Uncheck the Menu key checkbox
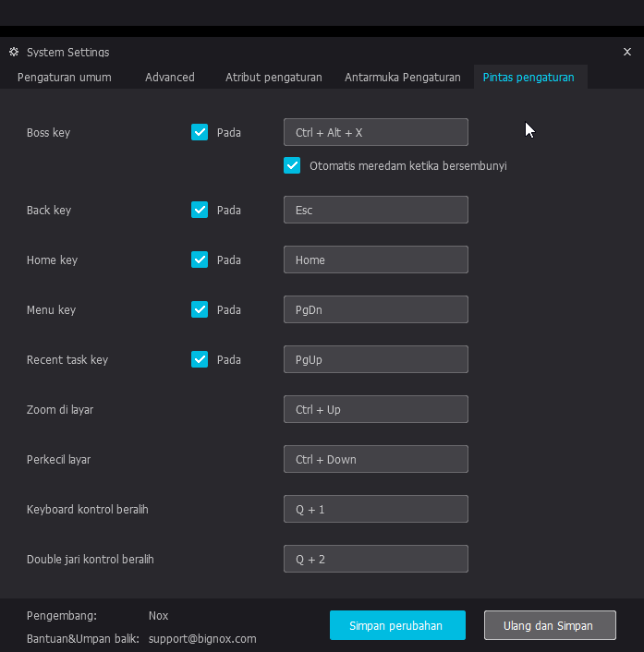This screenshot has width=644, height=652. pyautogui.click(x=200, y=309)
